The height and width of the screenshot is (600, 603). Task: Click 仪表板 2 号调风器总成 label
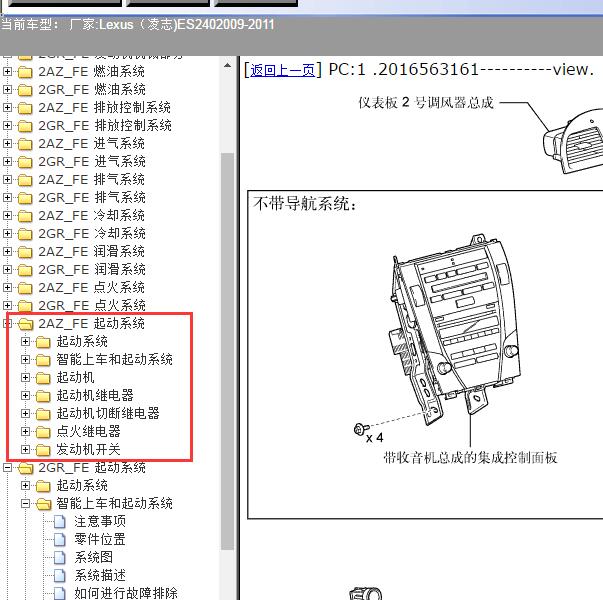[x=426, y=103]
